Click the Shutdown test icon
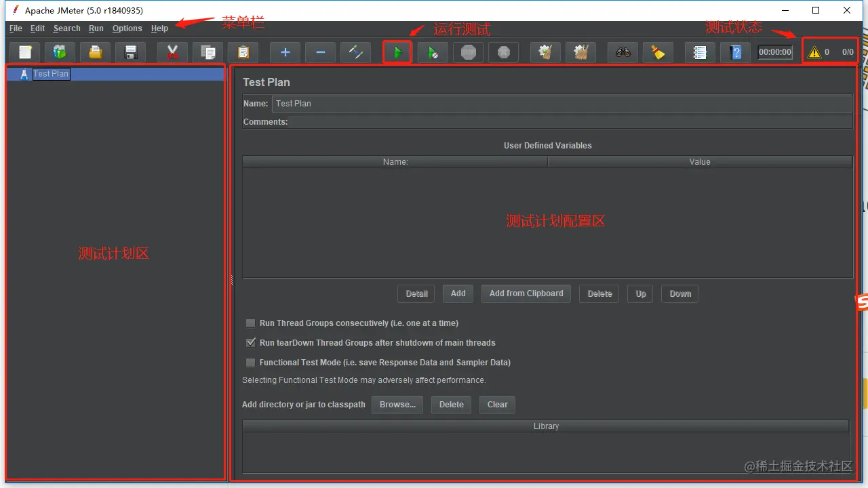 tap(503, 52)
